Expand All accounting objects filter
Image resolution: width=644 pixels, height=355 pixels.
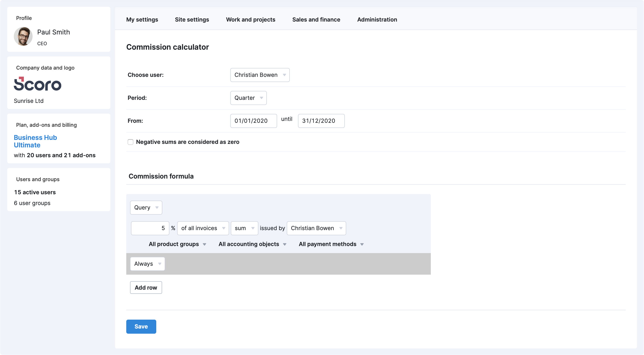tap(252, 244)
